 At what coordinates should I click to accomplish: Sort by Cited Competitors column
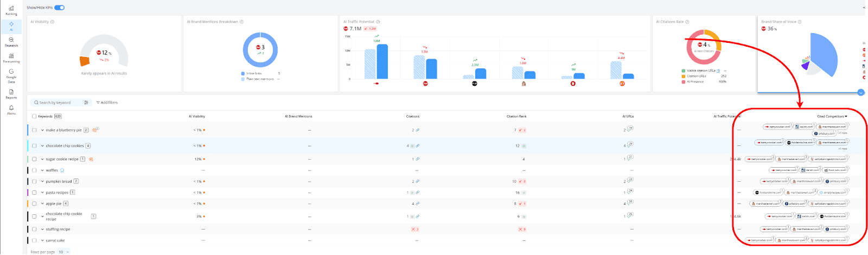click(832, 116)
